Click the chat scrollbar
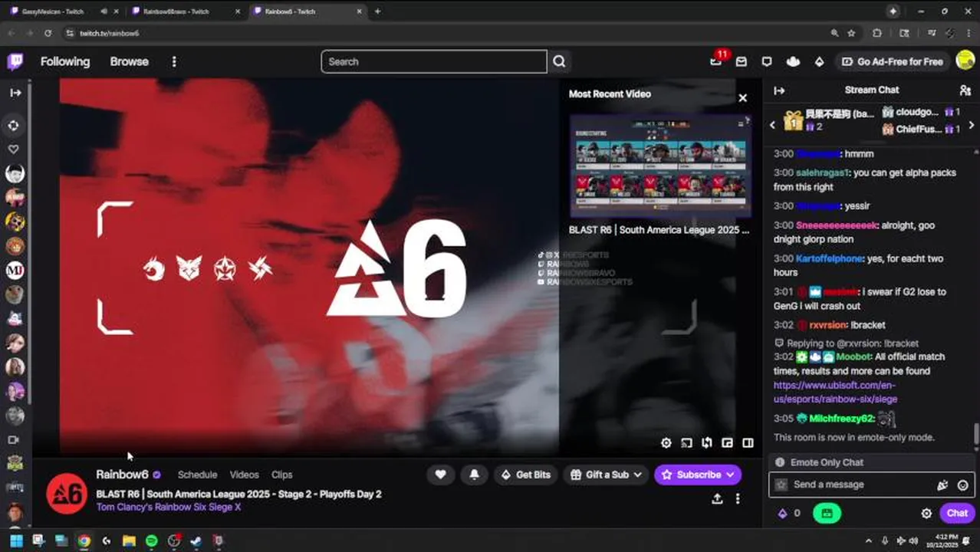Viewport: 980px width, 552px height. (x=976, y=433)
